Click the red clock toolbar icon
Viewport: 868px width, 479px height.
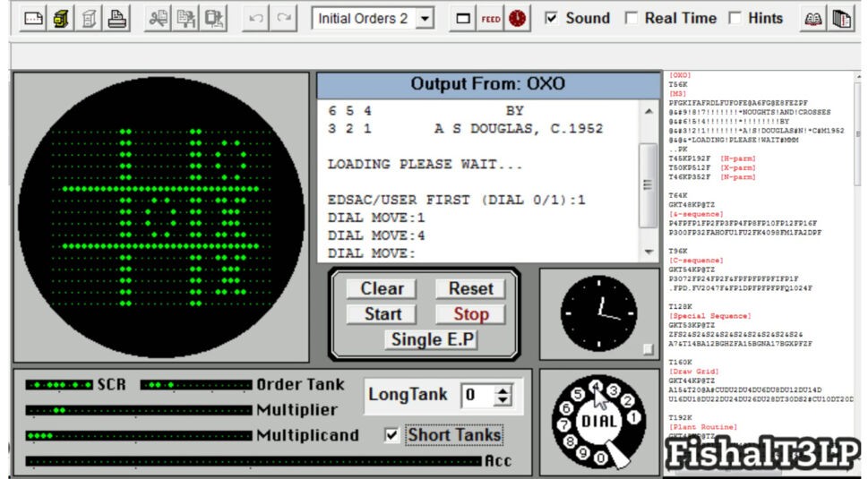point(517,19)
